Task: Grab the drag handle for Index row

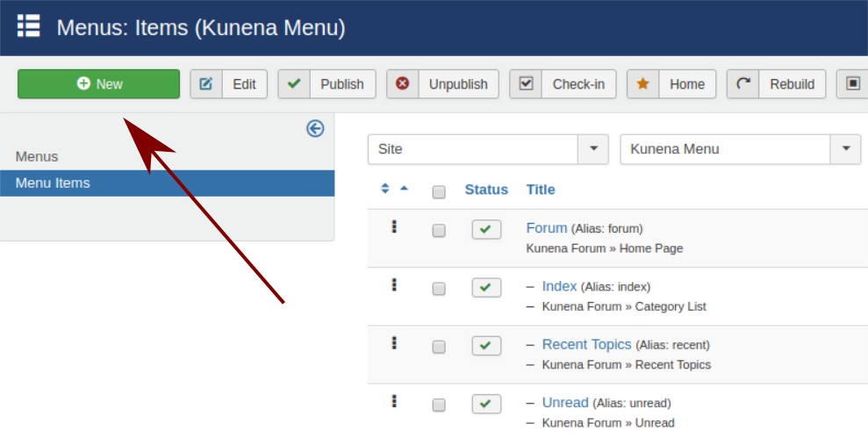Action: point(394,284)
